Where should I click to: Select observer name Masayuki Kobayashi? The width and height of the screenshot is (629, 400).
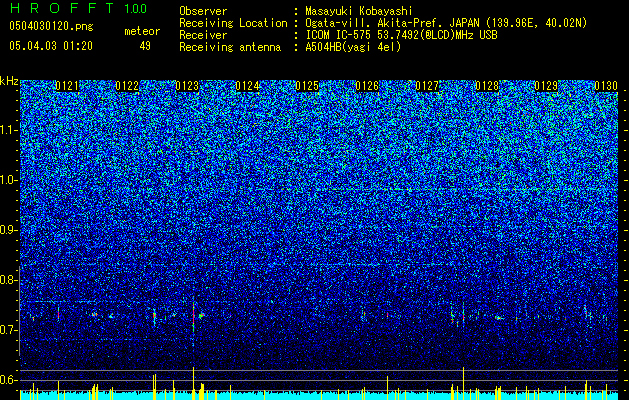pos(359,11)
